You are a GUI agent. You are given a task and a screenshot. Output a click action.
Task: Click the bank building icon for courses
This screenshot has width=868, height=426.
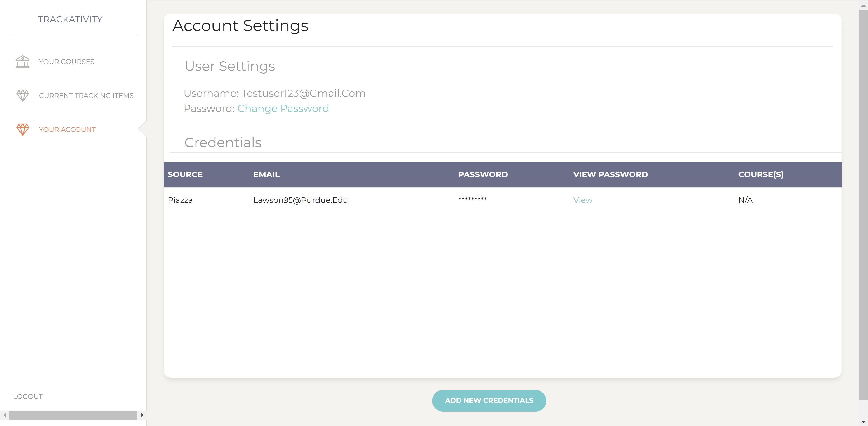pyautogui.click(x=23, y=62)
